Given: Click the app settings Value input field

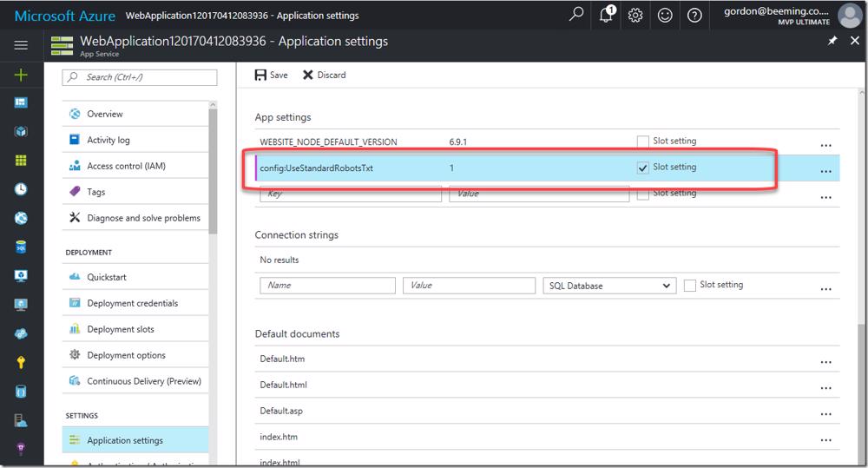Looking at the screenshot, I should tap(539, 194).
